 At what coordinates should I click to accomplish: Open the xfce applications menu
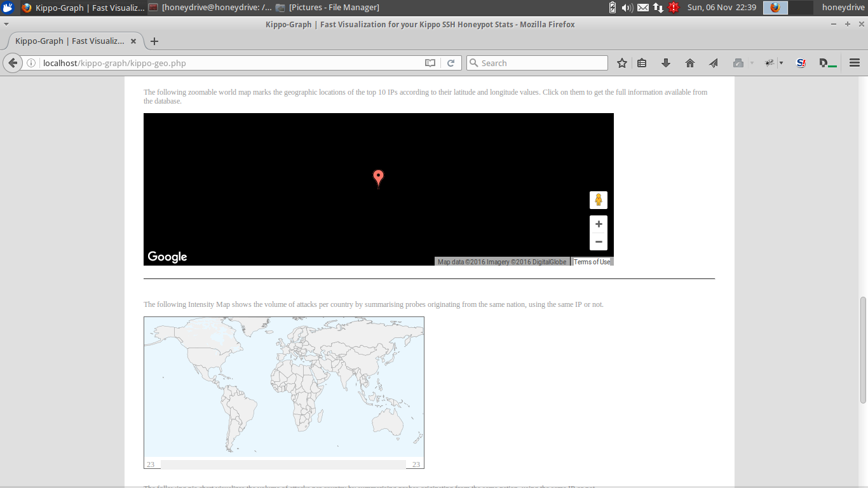[x=8, y=8]
